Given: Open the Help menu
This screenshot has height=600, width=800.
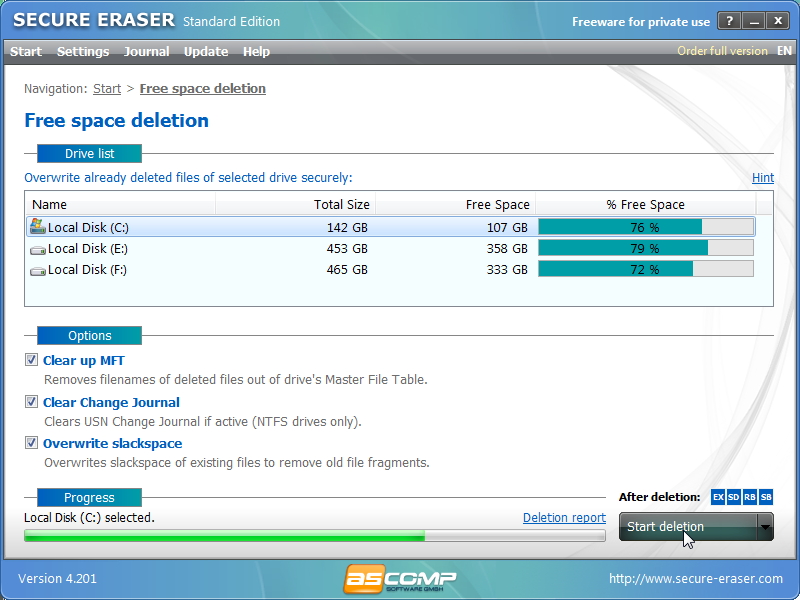Looking at the screenshot, I should [x=256, y=52].
